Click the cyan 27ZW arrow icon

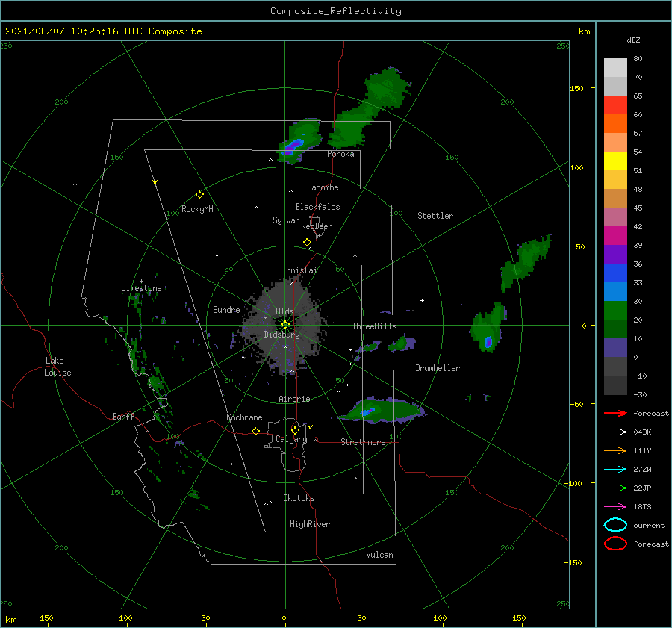point(615,470)
